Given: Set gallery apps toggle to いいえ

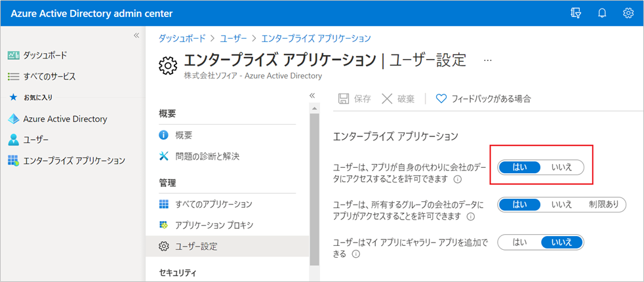Looking at the screenshot, I should click(x=562, y=242).
